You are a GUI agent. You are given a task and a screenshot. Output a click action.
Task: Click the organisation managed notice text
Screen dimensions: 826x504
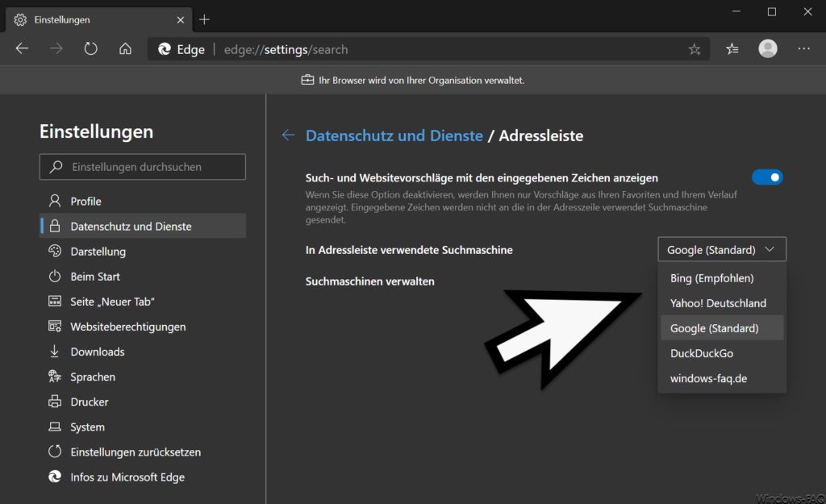(x=421, y=80)
